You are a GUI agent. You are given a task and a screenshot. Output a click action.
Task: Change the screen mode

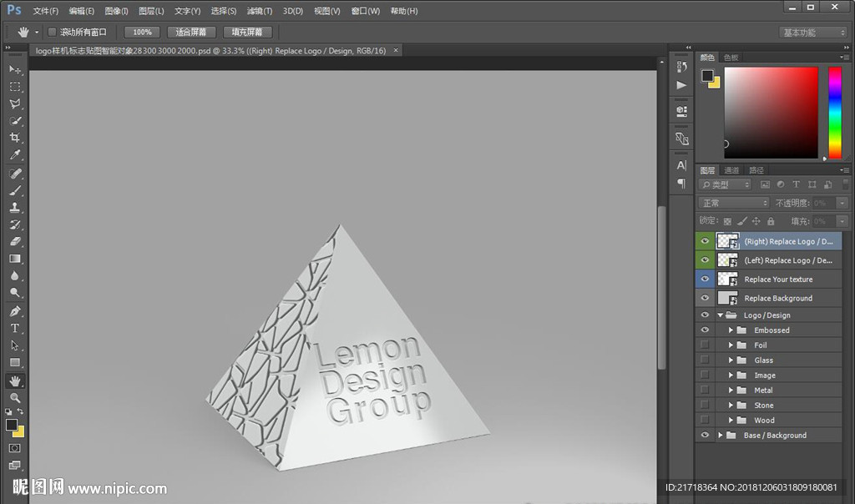pos(15,465)
